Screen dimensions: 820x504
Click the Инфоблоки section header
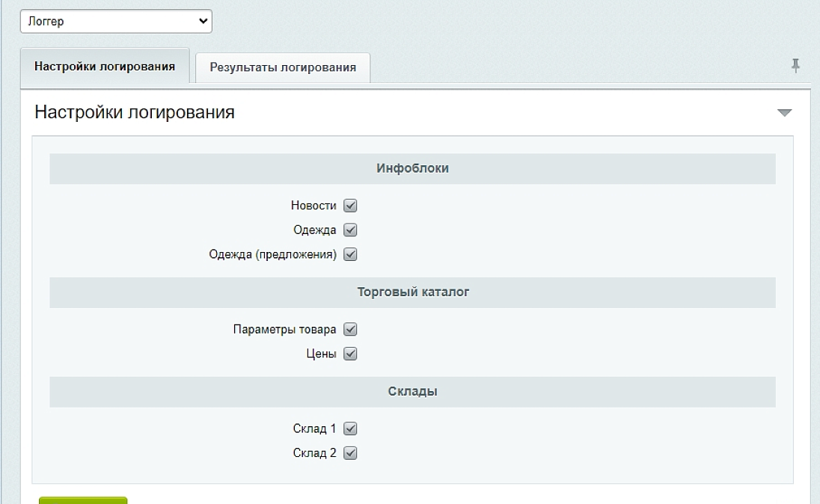[412, 168]
